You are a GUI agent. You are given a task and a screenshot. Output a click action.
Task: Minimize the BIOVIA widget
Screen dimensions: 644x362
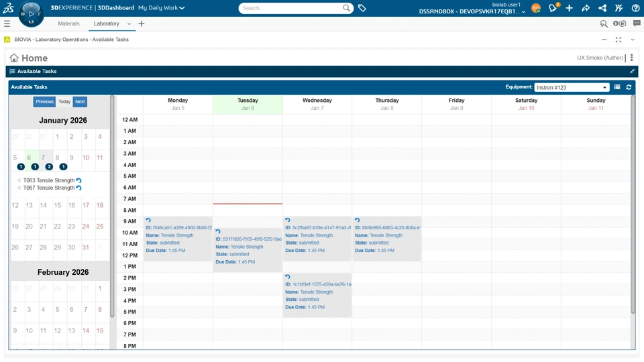604,40
